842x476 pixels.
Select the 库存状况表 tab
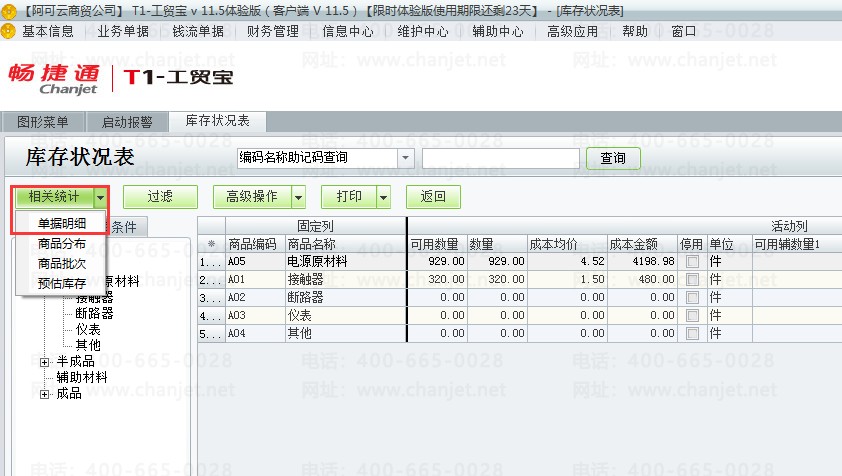(x=217, y=121)
